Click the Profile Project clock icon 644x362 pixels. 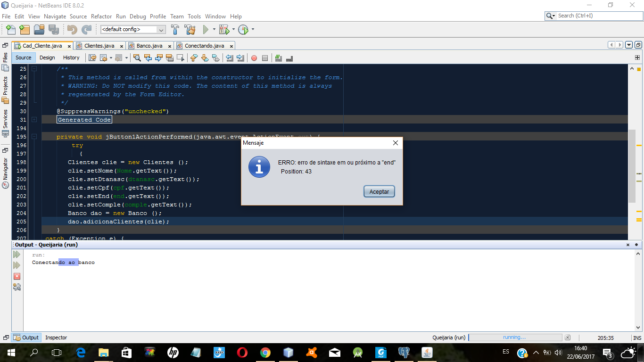243,29
